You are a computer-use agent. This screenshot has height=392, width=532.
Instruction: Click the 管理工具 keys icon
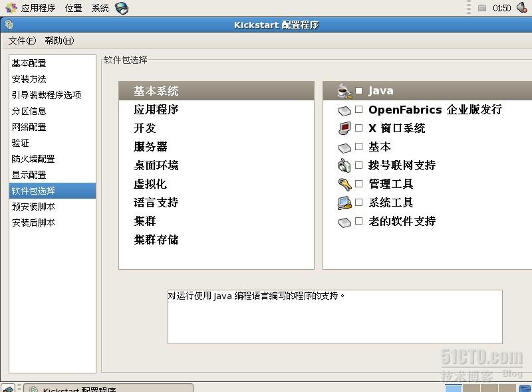(x=344, y=184)
